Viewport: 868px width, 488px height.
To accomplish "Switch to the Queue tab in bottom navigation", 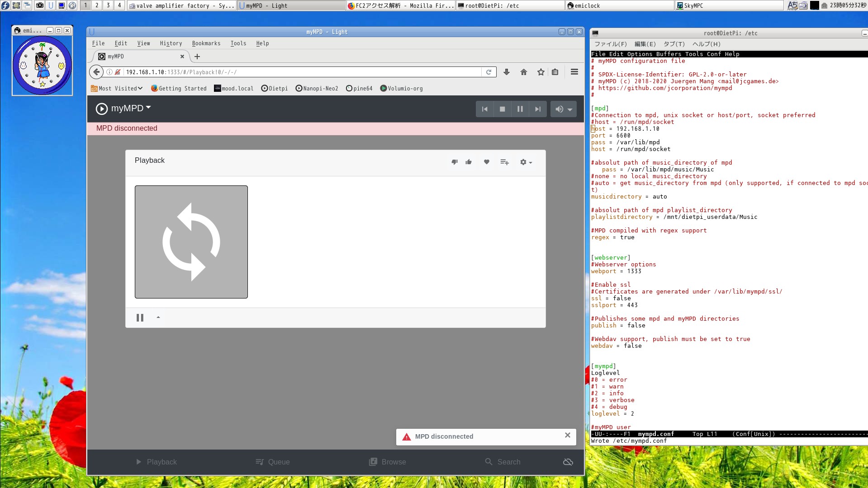I will coord(272,462).
